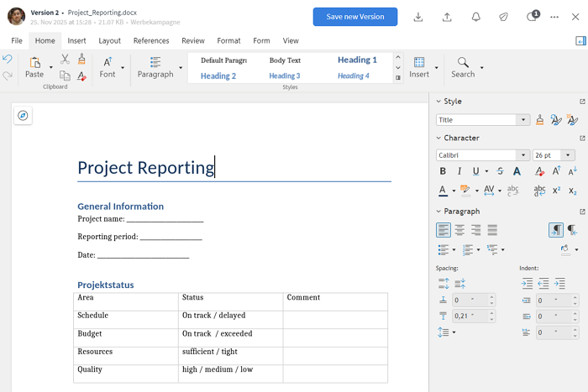
Task: Click the cut scissors icon
Action: tap(65, 60)
